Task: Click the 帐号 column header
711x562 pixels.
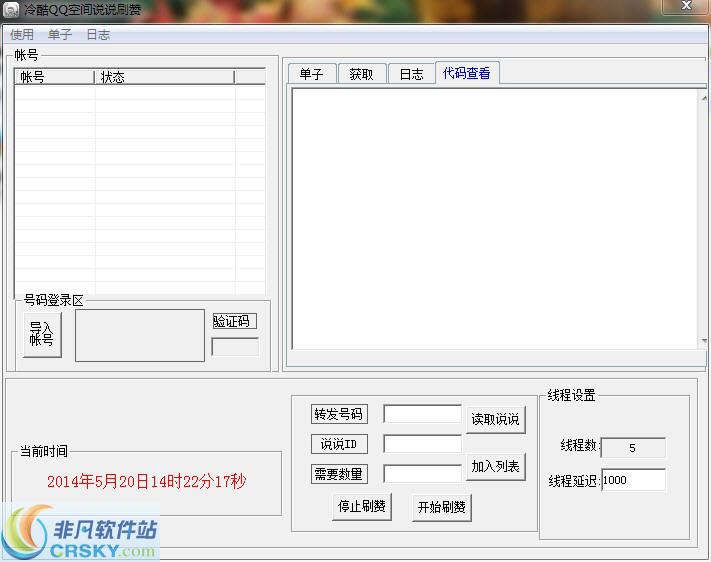Action: click(54, 77)
